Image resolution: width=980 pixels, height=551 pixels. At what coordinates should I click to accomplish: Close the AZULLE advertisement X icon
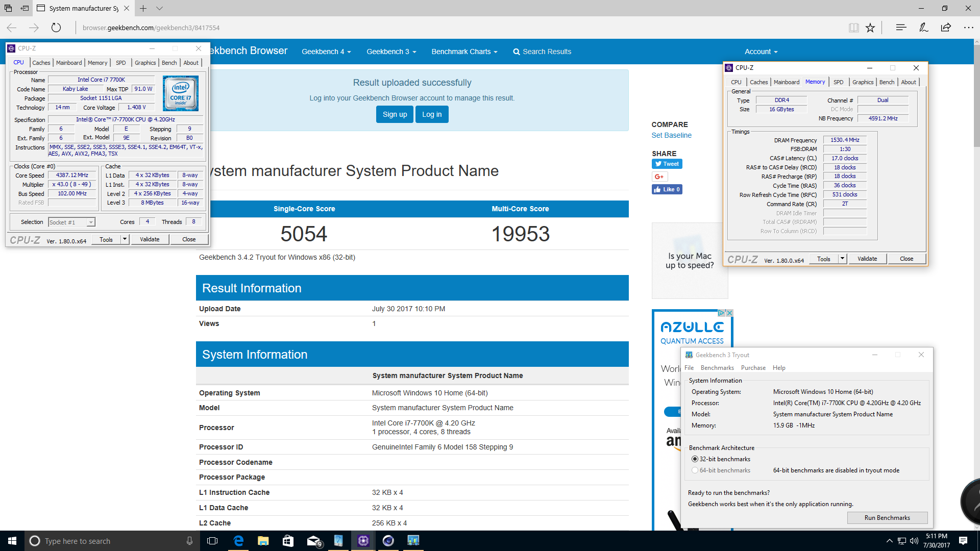coord(729,313)
